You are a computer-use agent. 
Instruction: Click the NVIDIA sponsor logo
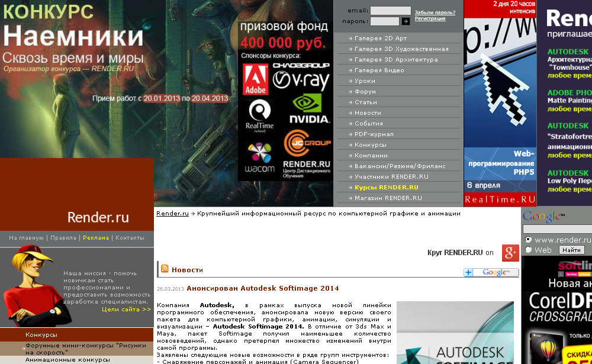pos(310,108)
